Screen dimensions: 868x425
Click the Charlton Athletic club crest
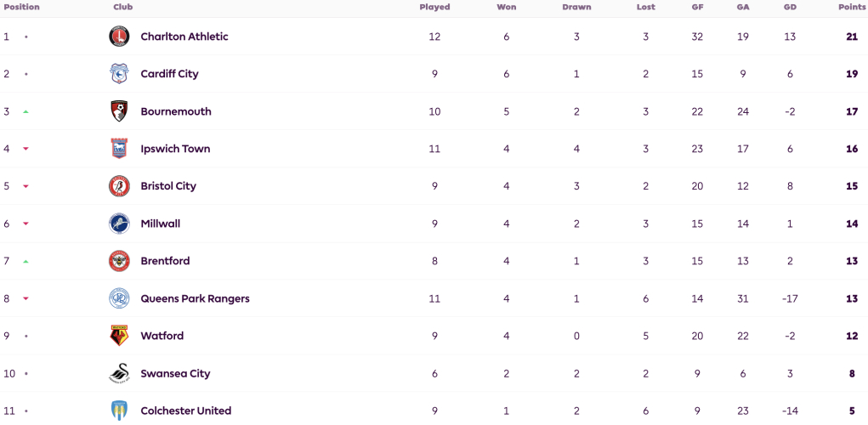(x=119, y=37)
